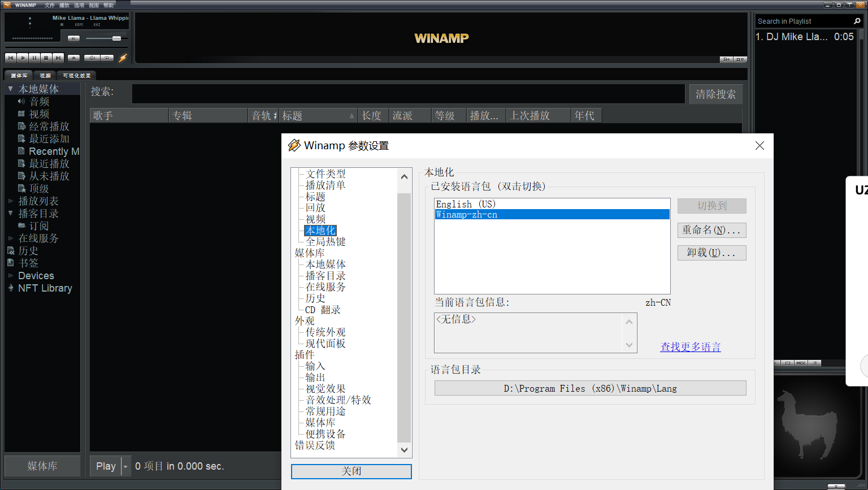Start playback with the Play button
This screenshot has height=490, width=868.
click(23, 58)
